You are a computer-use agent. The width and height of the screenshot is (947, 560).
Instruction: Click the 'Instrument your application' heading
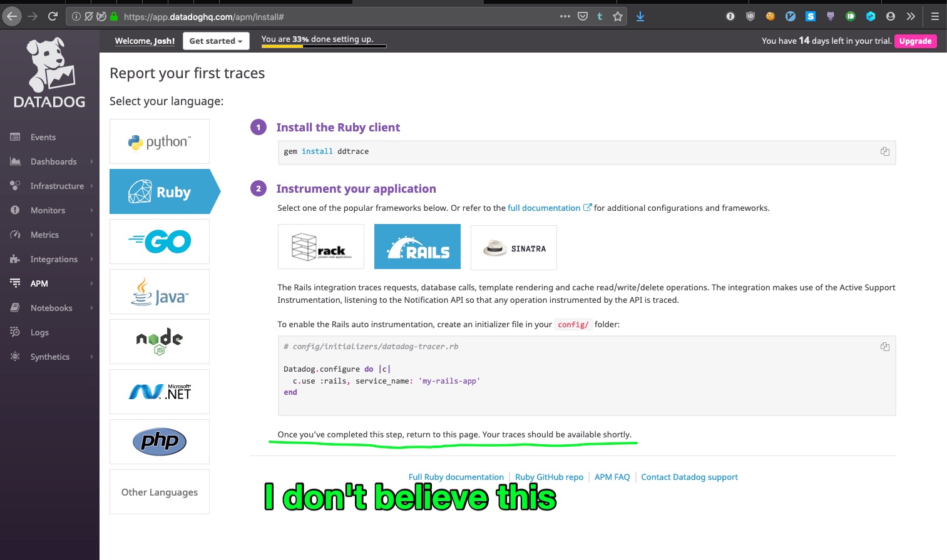[x=356, y=188]
